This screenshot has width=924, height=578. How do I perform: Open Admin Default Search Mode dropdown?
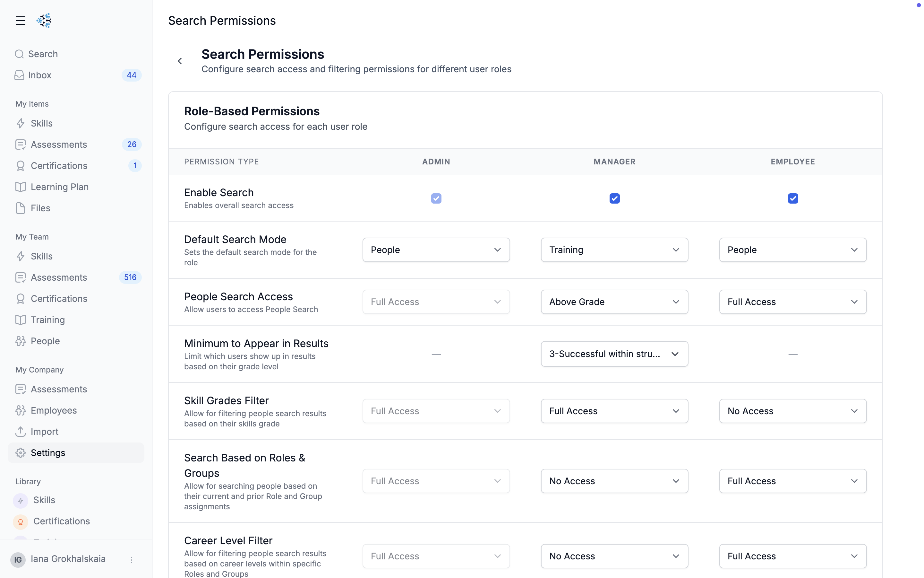pyautogui.click(x=436, y=250)
